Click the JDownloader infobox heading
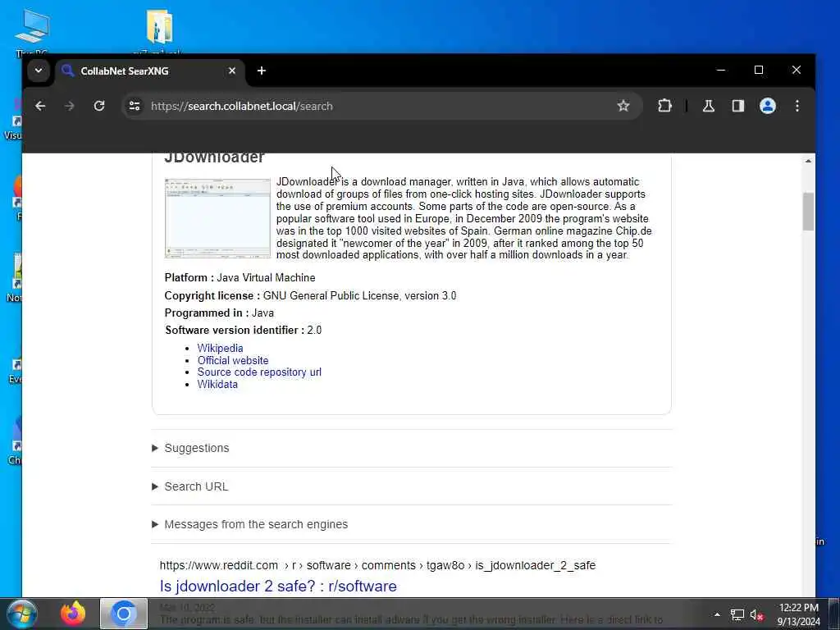 click(214, 158)
